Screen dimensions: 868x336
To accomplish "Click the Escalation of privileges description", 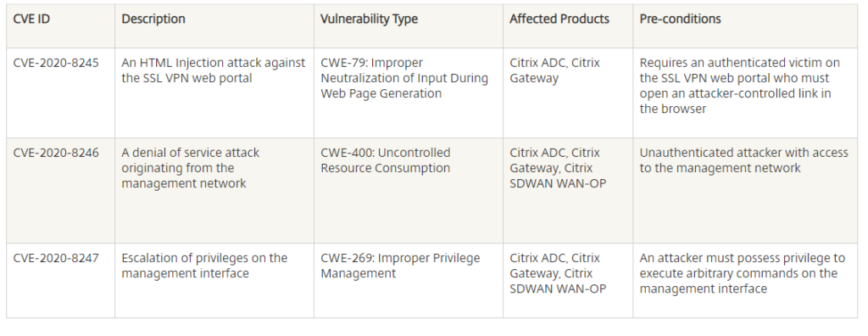I will [204, 266].
